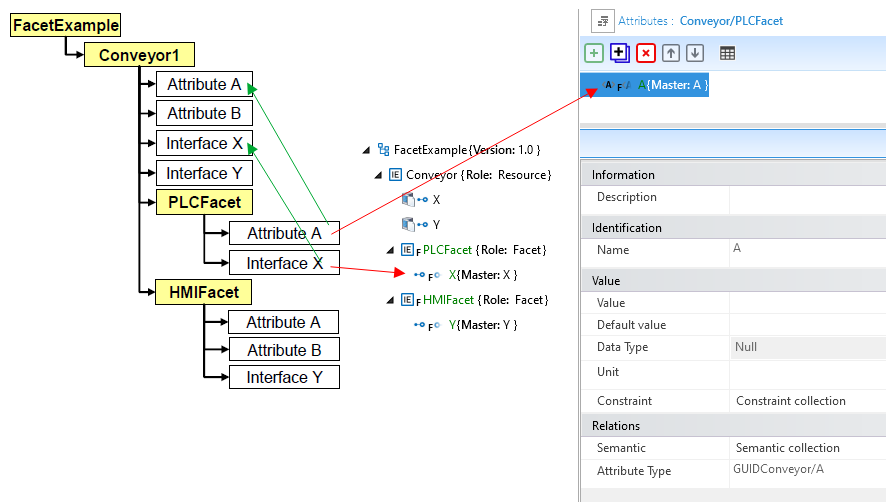Switch to table view icon

click(728, 53)
